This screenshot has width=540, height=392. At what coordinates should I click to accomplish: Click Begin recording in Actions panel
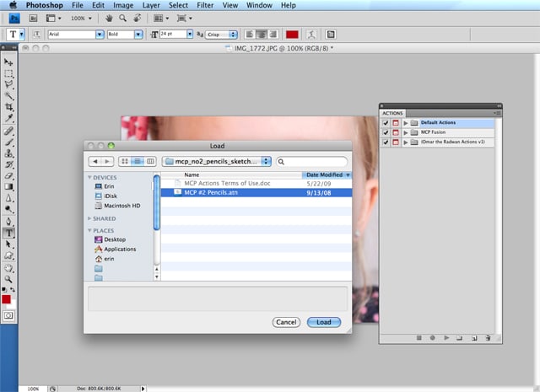[x=433, y=338]
